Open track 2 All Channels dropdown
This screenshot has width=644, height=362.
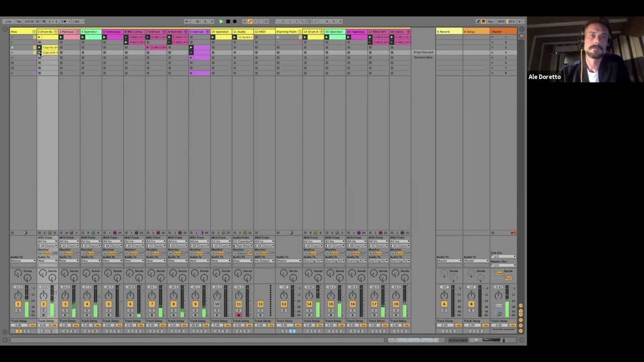(47, 246)
